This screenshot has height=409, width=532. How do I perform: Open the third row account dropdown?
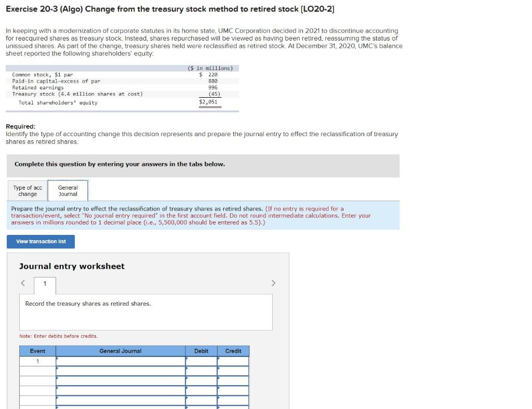[57, 379]
